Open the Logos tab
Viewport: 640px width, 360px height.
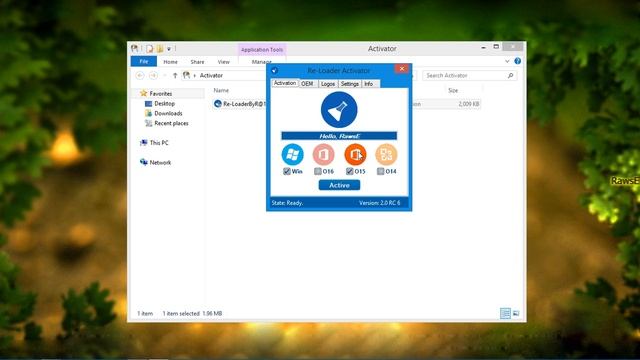click(x=328, y=84)
